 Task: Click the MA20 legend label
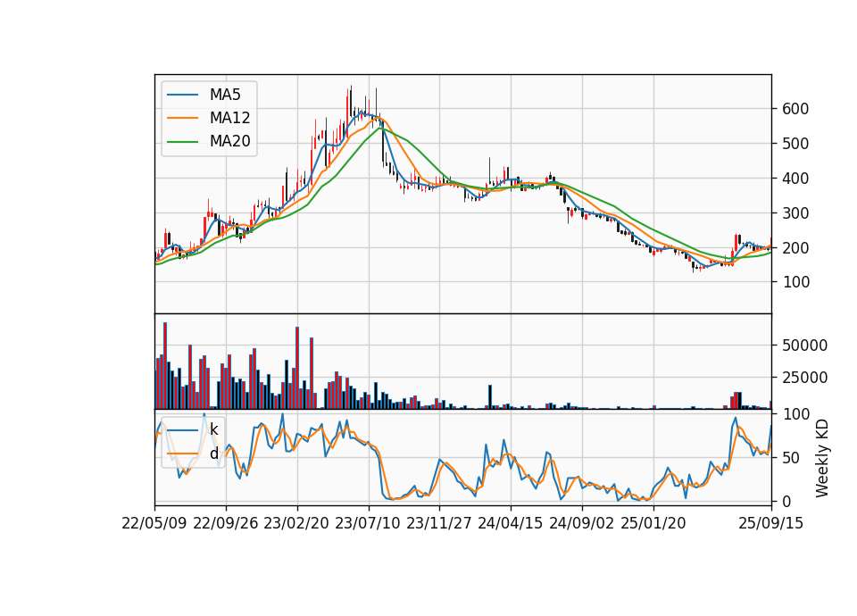pos(229,141)
